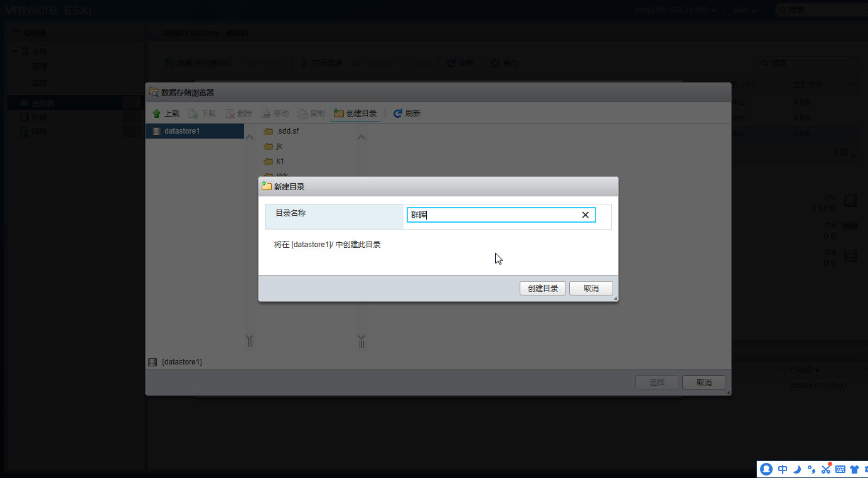Click the 目录名称 text input field
868x478 pixels.
[x=493, y=215]
